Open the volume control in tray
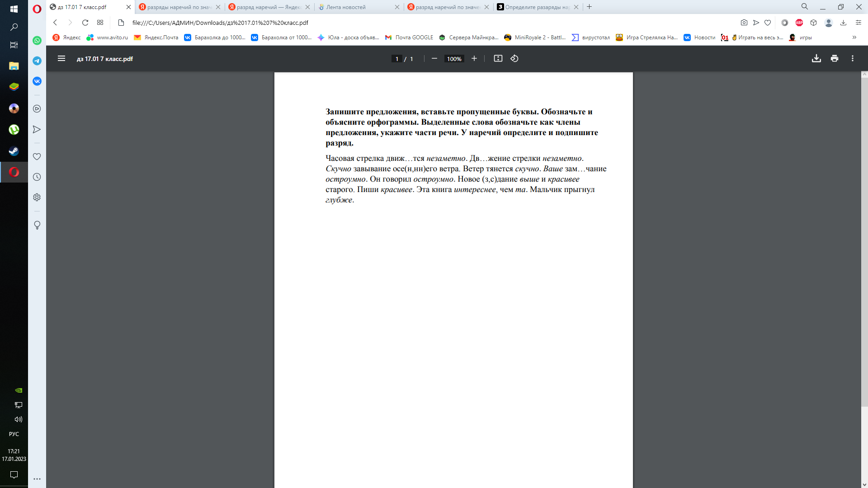Image resolution: width=868 pixels, height=488 pixels. coord(19,419)
